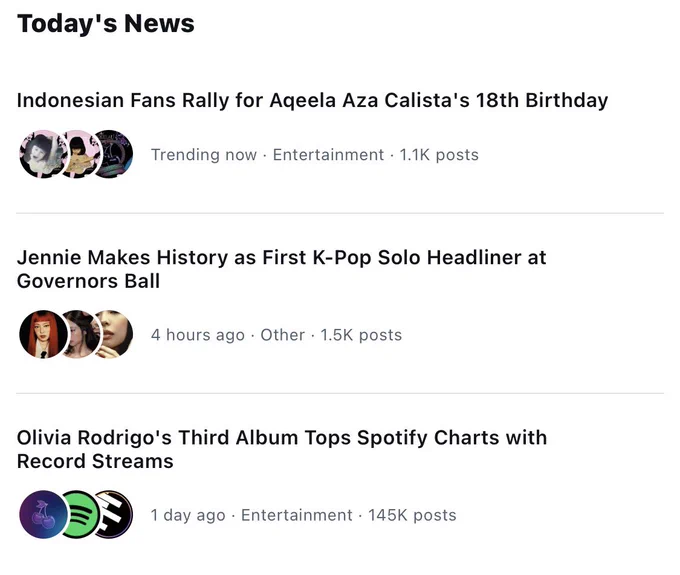Viewport: 680px width, 575px height.
Task: Open the Olivia Rodrigo third album headline
Action: 282,449
